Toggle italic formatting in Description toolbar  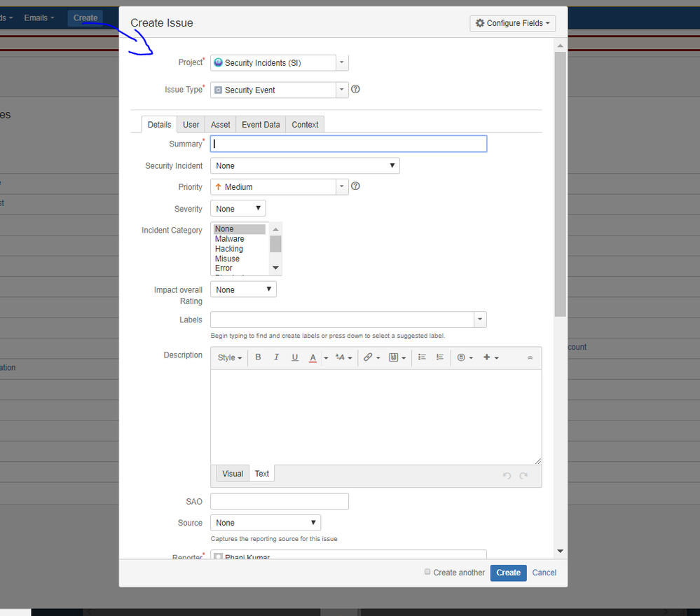[x=276, y=357]
